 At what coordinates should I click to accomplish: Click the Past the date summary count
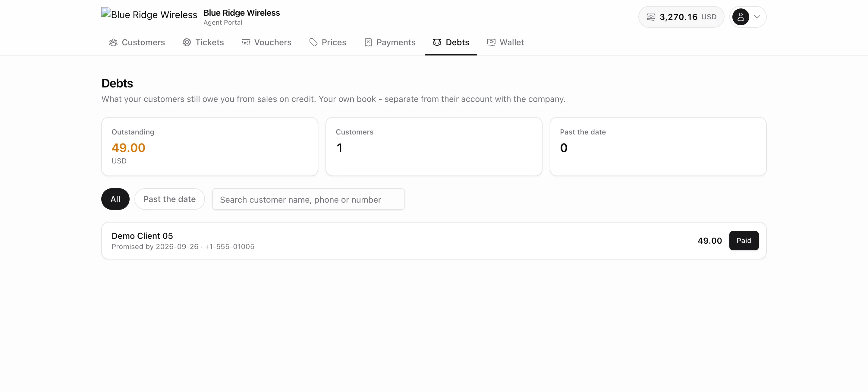click(564, 148)
